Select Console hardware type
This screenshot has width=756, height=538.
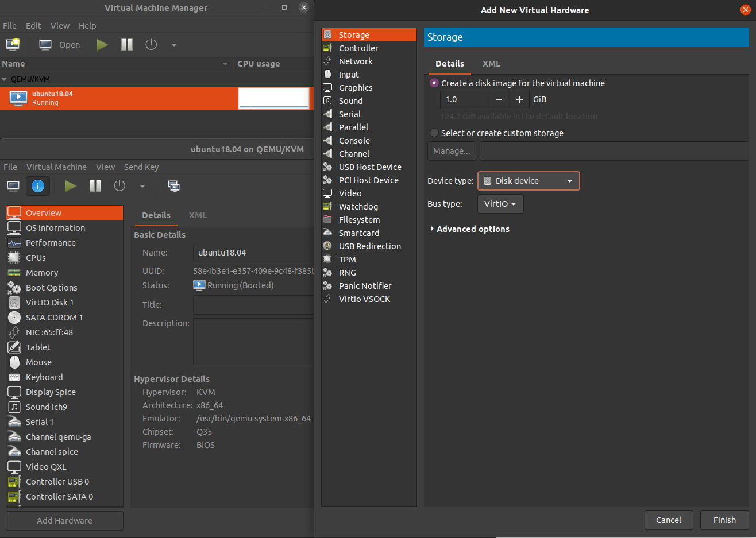coord(369,141)
